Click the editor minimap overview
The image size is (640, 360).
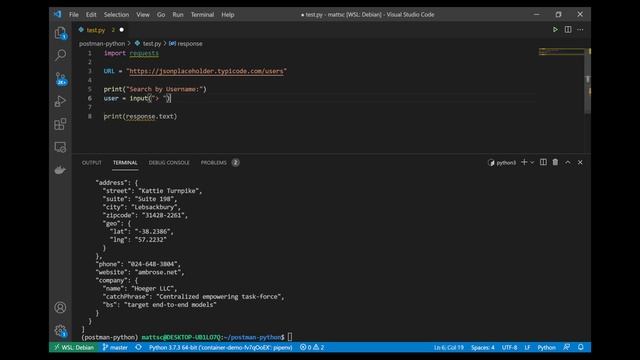(561, 52)
